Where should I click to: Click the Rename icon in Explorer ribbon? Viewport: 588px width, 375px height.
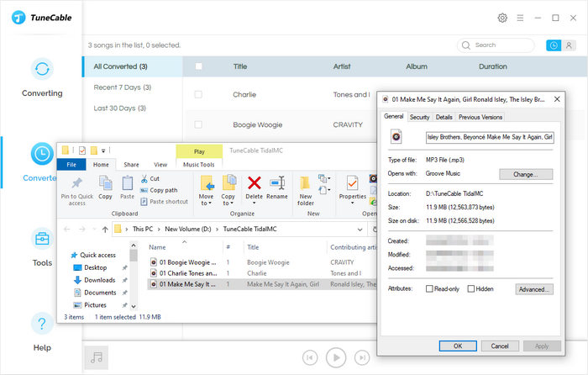277,182
